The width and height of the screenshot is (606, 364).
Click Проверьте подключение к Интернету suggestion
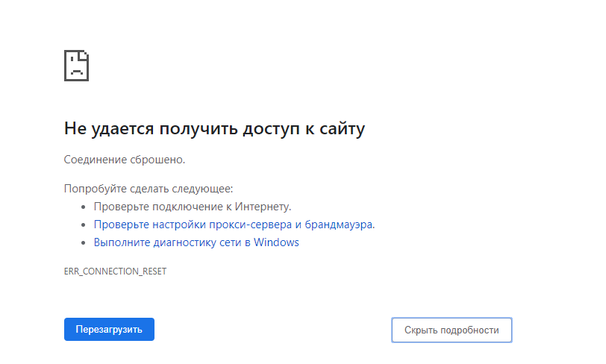193,207
